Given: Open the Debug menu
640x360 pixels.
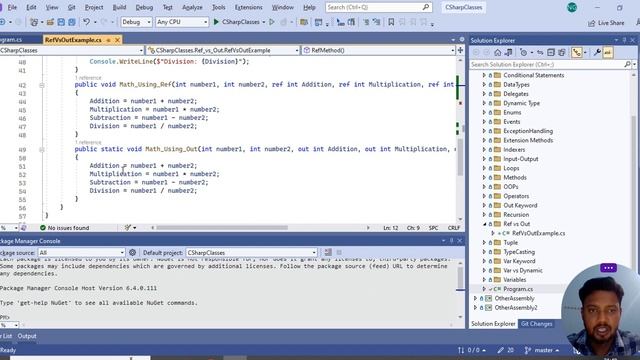Looking at the screenshot, I should point(144,7).
